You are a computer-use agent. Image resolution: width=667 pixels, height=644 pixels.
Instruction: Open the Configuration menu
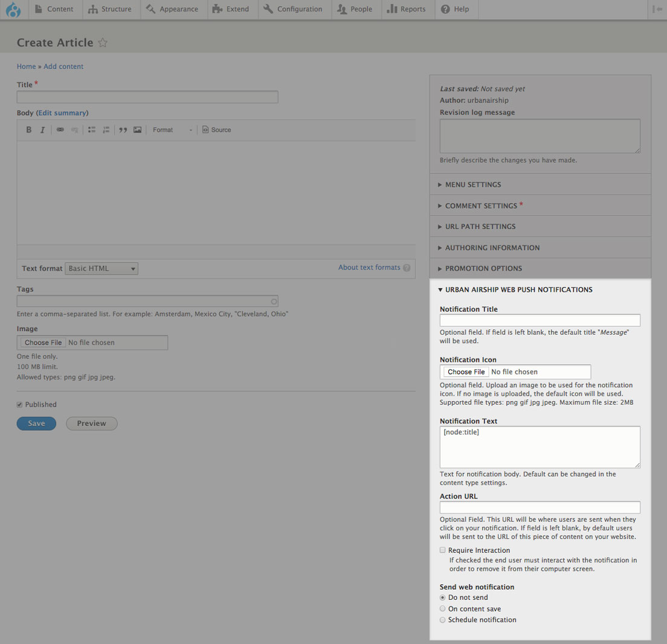pos(293,9)
